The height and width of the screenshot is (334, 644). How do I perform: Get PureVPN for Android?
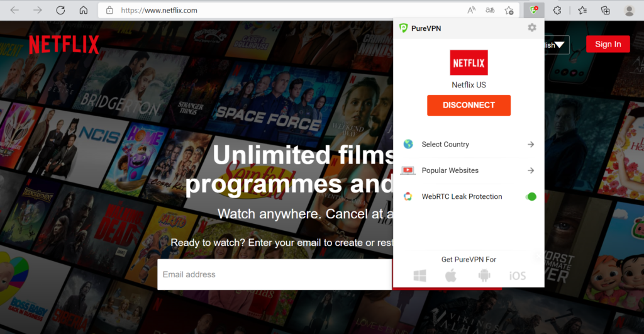click(x=484, y=276)
